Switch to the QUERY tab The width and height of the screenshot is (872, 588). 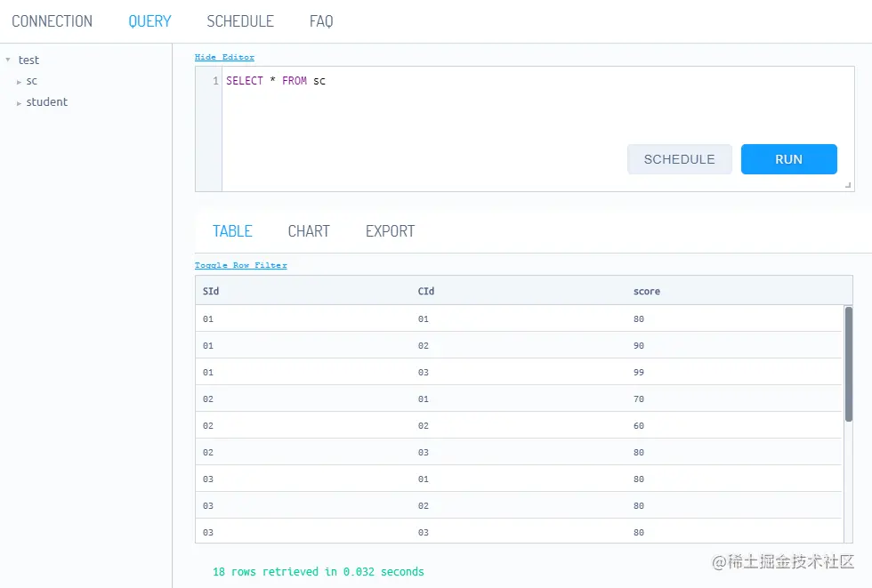[149, 21]
